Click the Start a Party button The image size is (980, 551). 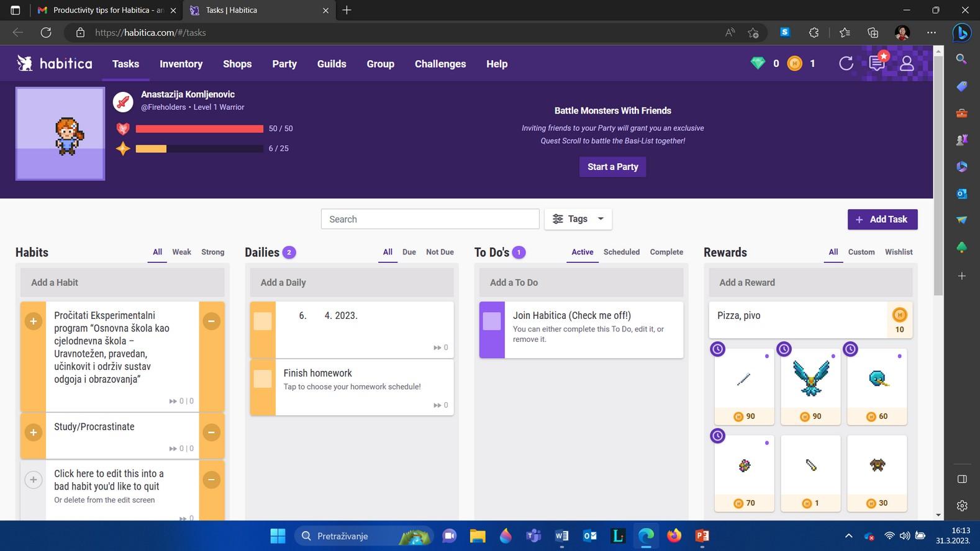(x=613, y=166)
